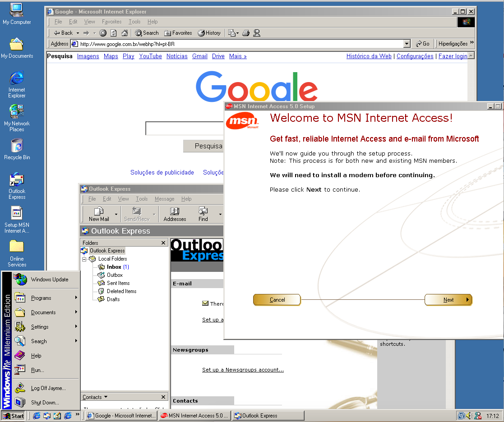
Task: Open Addresses in the Outlook Express toolbar
Action: pos(175,214)
